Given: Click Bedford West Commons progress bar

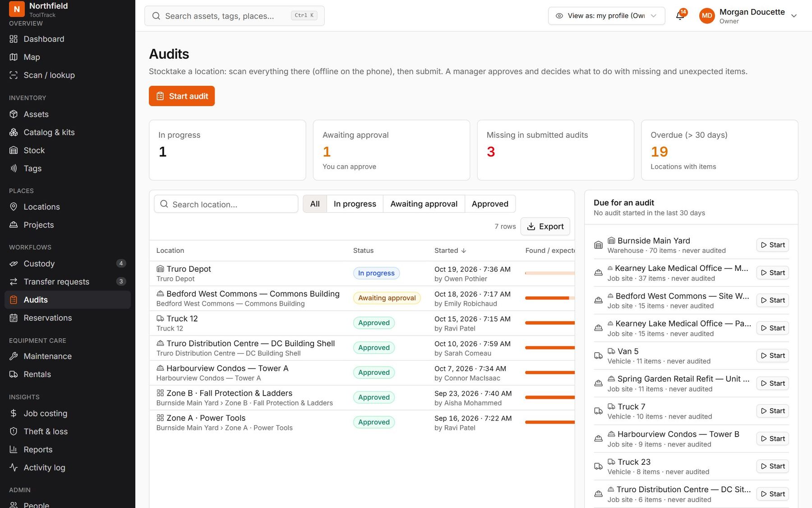Looking at the screenshot, I should click(549, 298).
